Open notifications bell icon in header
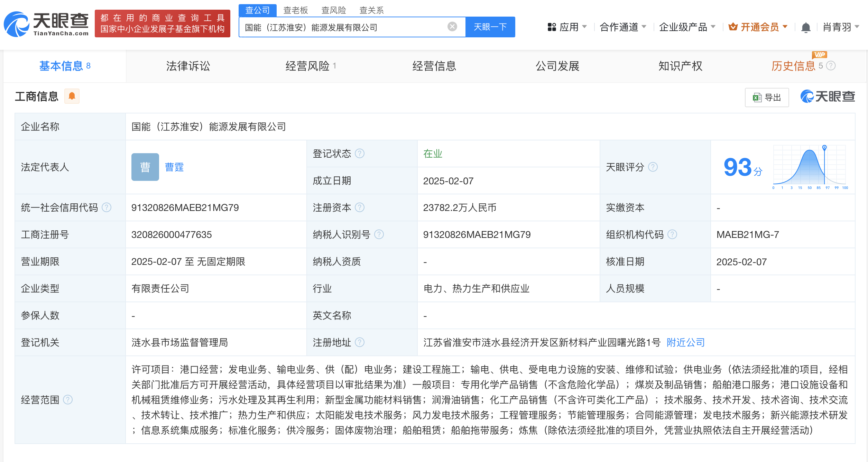Image resolution: width=868 pixels, height=462 pixels. 806,27
